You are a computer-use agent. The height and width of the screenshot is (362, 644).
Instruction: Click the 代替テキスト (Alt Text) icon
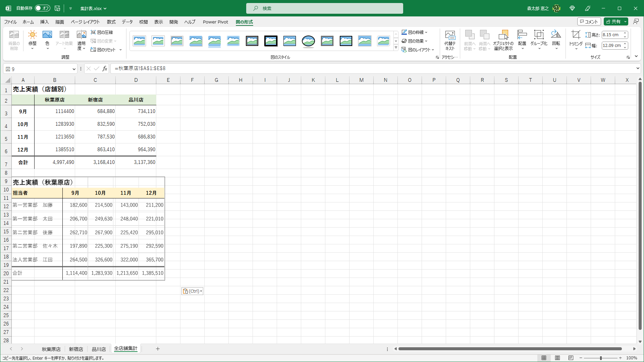click(450, 35)
